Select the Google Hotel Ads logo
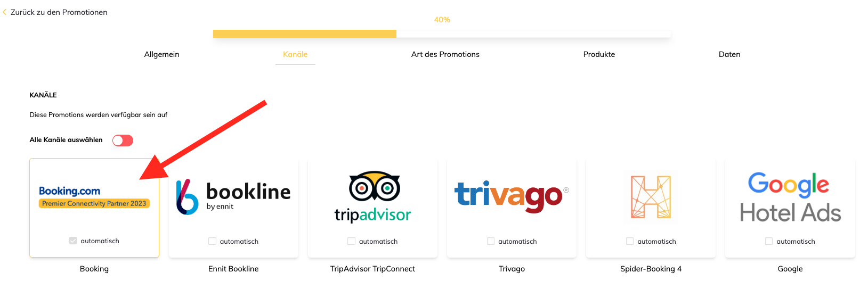Screen dimensions: 868x289 click(x=790, y=197)
